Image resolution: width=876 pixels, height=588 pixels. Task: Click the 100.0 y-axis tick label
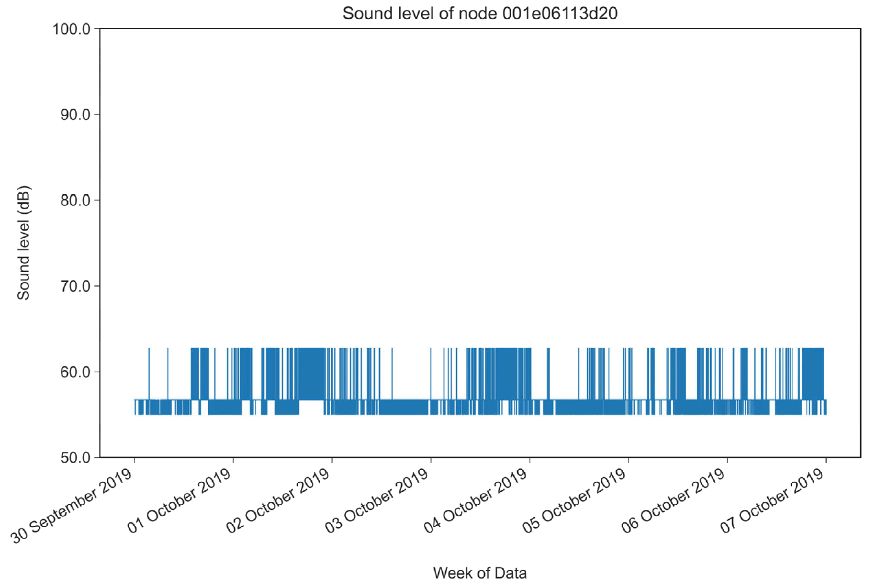click(71, 29)
